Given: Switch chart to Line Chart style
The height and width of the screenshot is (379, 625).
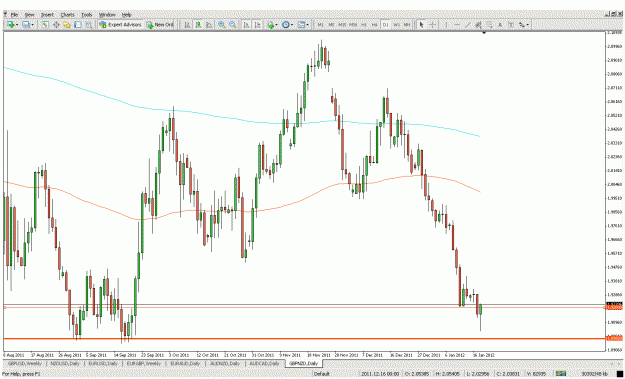Looking at the screenshot, I should 208,25.
